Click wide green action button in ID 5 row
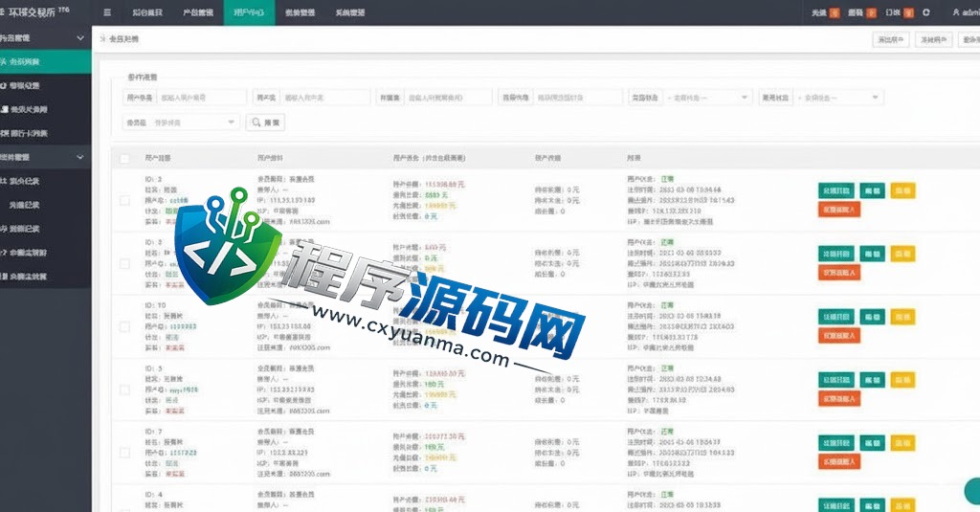980x512 pixels. pos(836,380)
